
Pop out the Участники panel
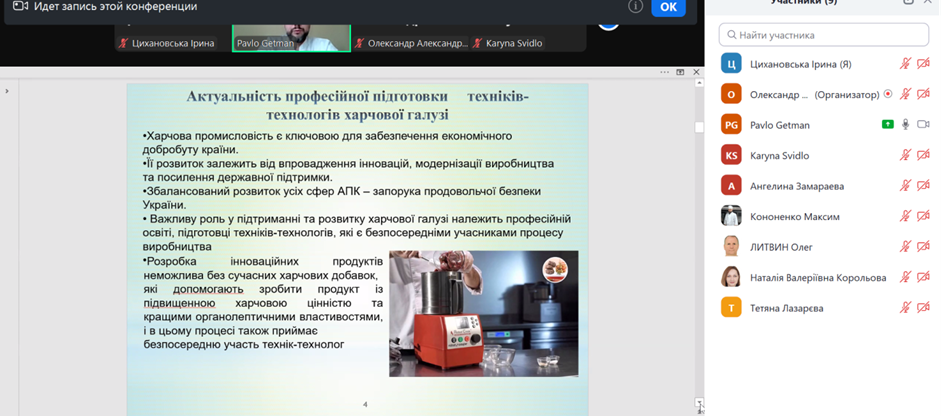908,2
